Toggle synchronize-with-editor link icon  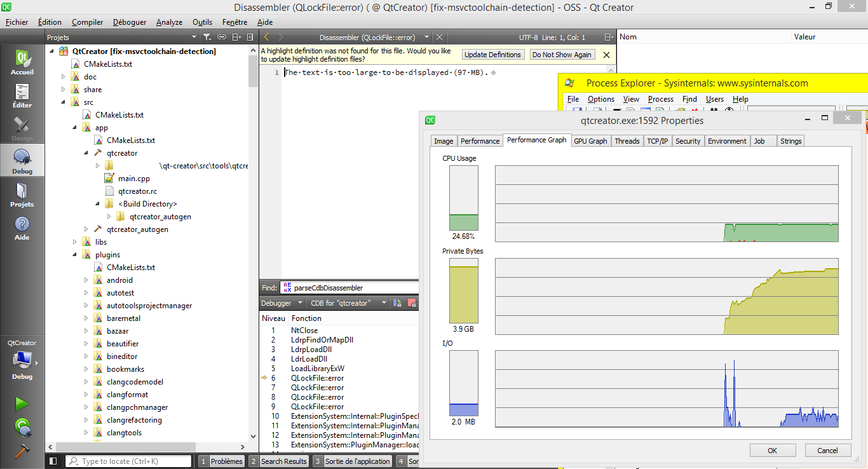(222, 37)
